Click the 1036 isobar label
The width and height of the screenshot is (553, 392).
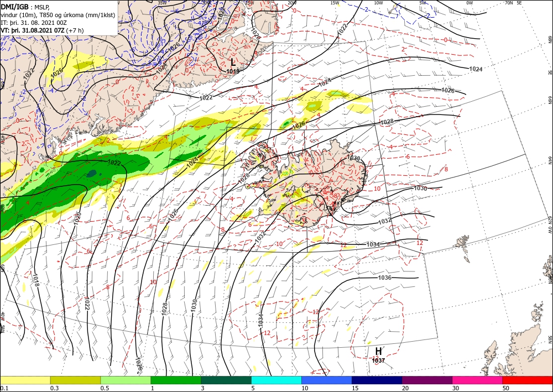click(x=384, y=278)
